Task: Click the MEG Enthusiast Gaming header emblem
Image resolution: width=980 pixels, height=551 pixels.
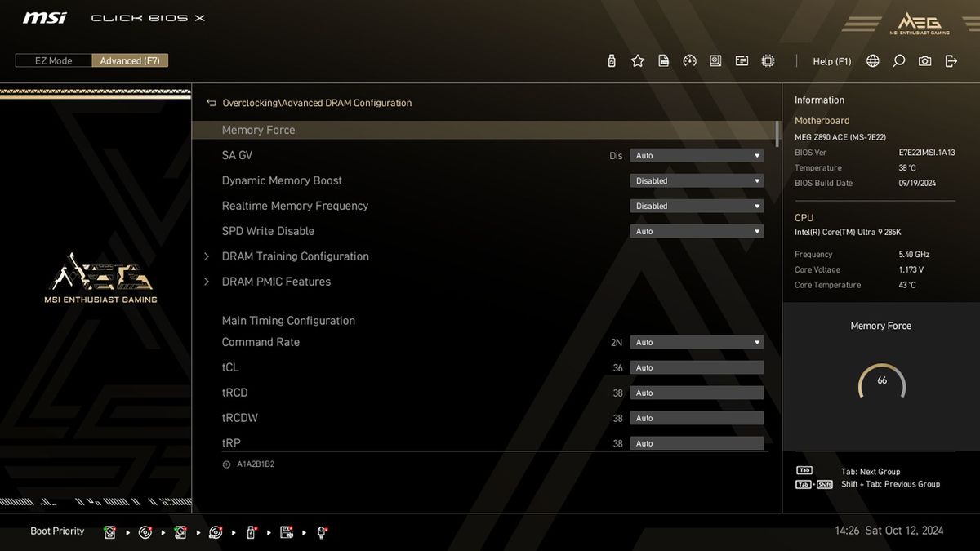Action: point(920,23)
